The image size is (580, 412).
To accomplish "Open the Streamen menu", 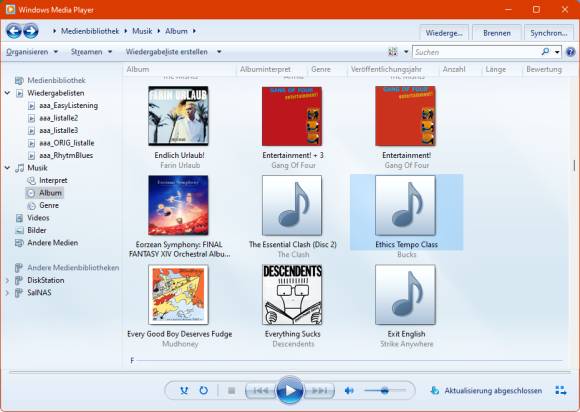I will point(91,52).
